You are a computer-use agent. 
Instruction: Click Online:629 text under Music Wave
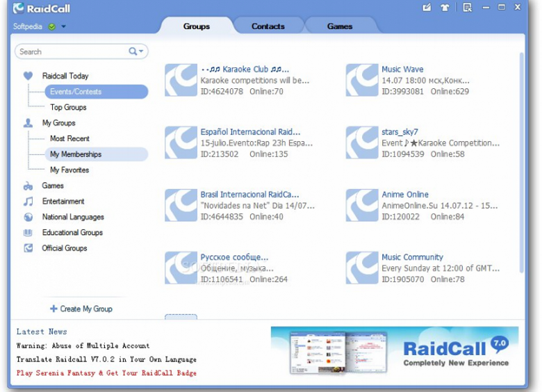coord(450,91)
